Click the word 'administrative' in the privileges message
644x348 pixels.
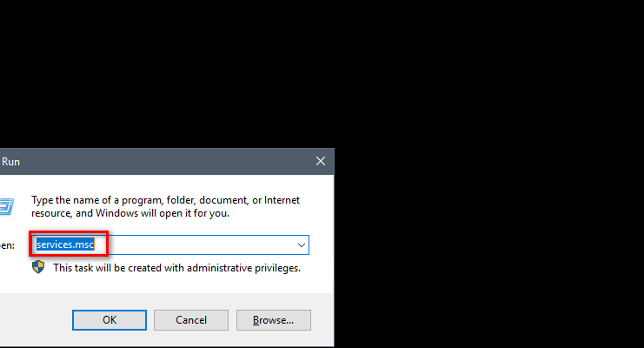pyautogui.click(x=219, y=268)
